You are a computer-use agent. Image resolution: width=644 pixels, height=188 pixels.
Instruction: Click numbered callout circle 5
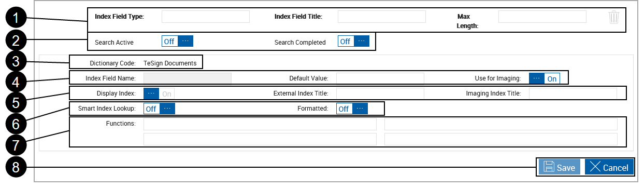pyautogui.click(x=18, y=100)
